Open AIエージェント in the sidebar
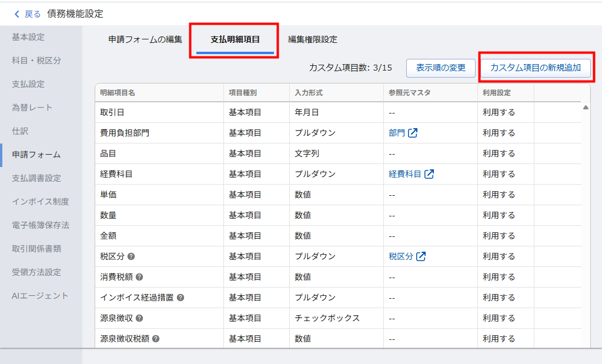 click(x=41, y=296)
